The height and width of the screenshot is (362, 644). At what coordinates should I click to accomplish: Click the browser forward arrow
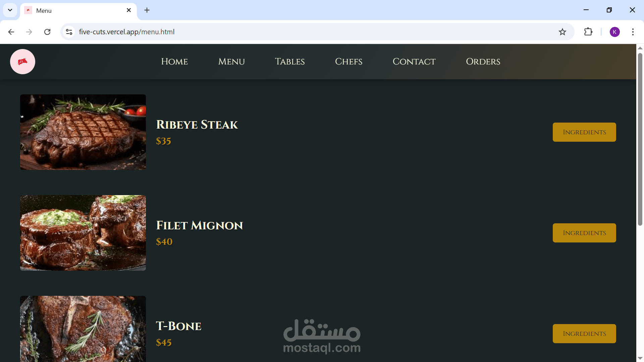click(29, 32)
